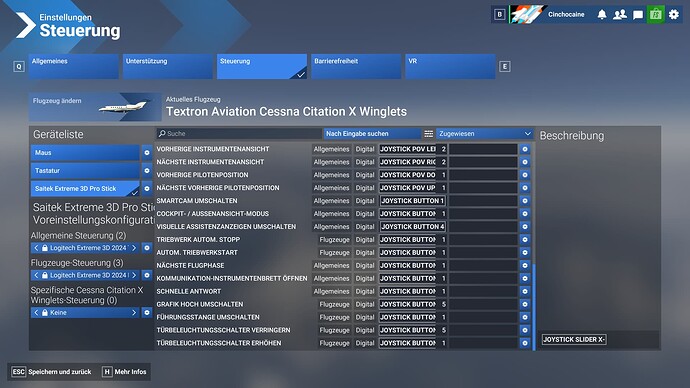Switch to Unterstützung tab

pyautogui.click(x=168, y=66)
